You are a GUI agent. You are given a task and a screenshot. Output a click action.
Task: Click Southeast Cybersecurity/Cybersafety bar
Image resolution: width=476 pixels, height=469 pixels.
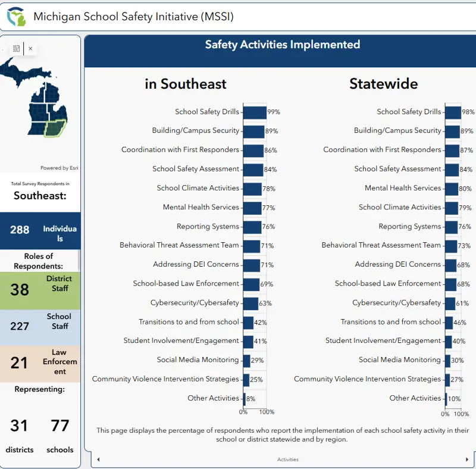click(x=250, y=303)
